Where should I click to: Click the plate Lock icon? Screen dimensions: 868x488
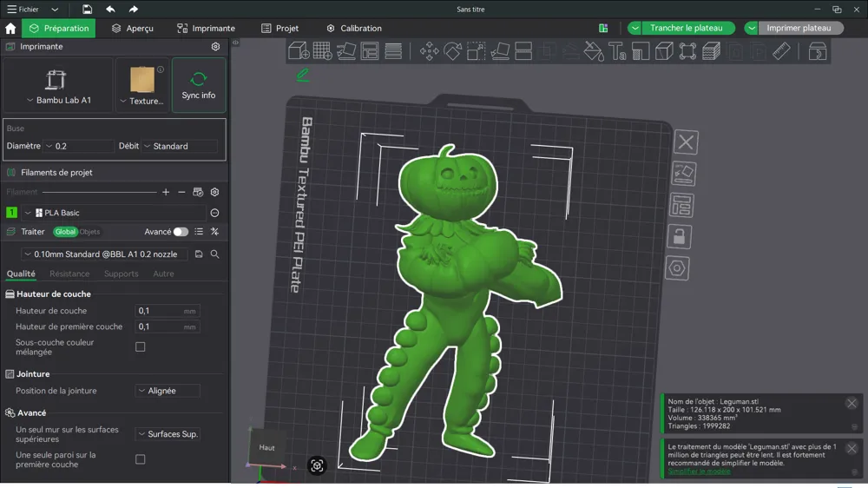[x=679, y=237]
